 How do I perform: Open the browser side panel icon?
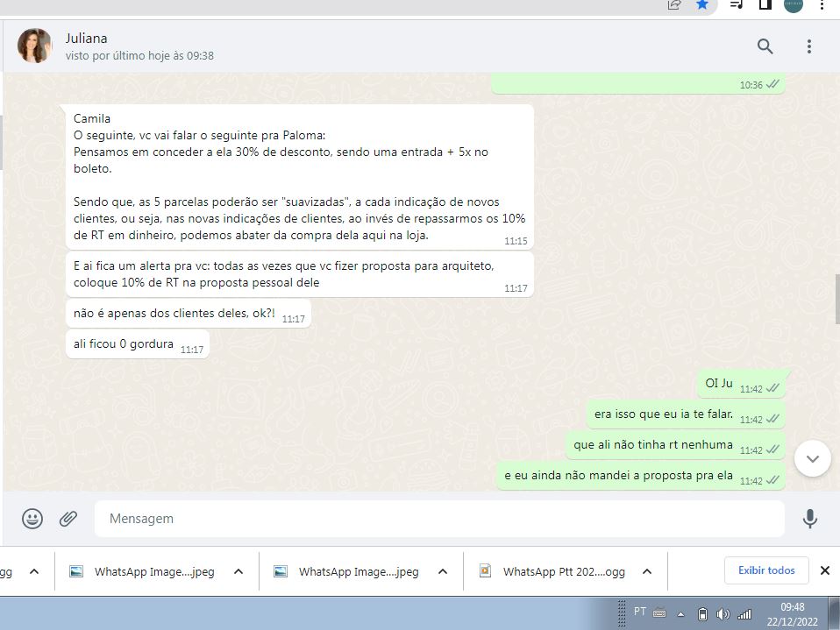[x=765, y=4]
